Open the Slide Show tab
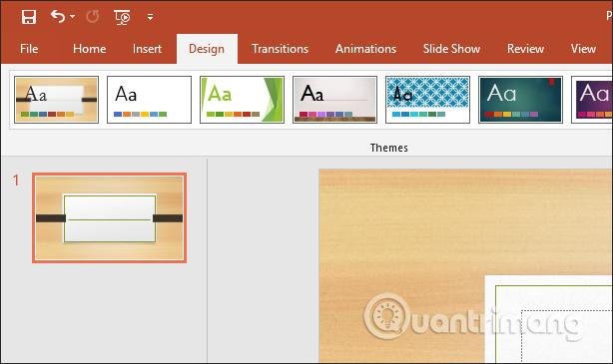The image size is (613, 364). (451, 49)
